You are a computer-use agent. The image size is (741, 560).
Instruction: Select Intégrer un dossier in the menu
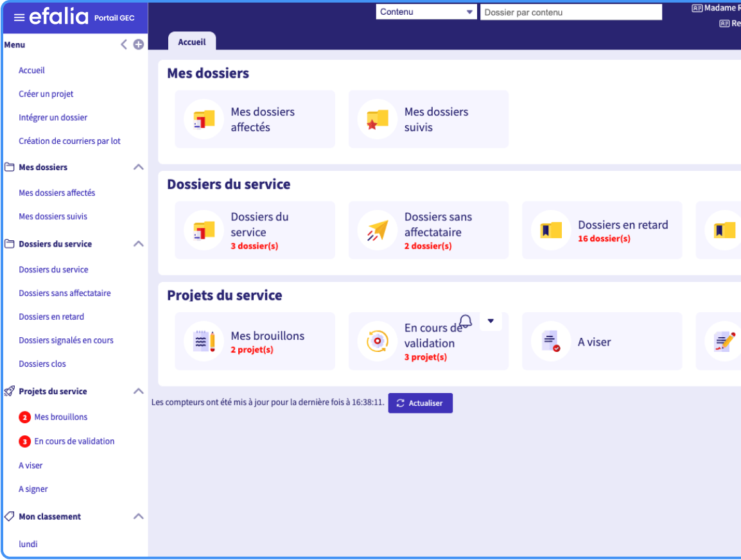pyautogui.click(x=53, y=118)
